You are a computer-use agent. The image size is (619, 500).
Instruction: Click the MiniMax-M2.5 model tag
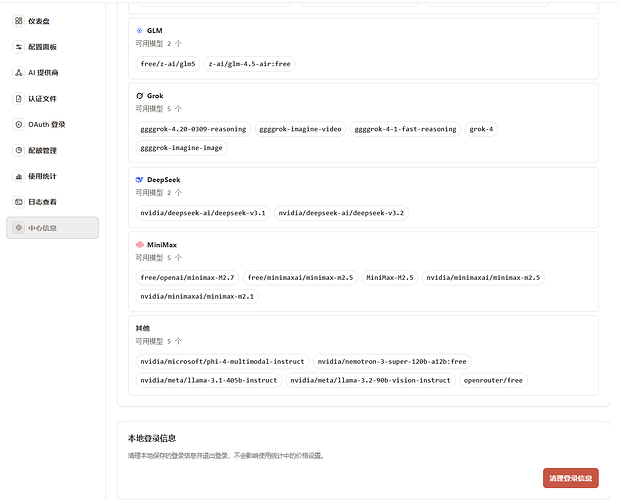point(390,278)
